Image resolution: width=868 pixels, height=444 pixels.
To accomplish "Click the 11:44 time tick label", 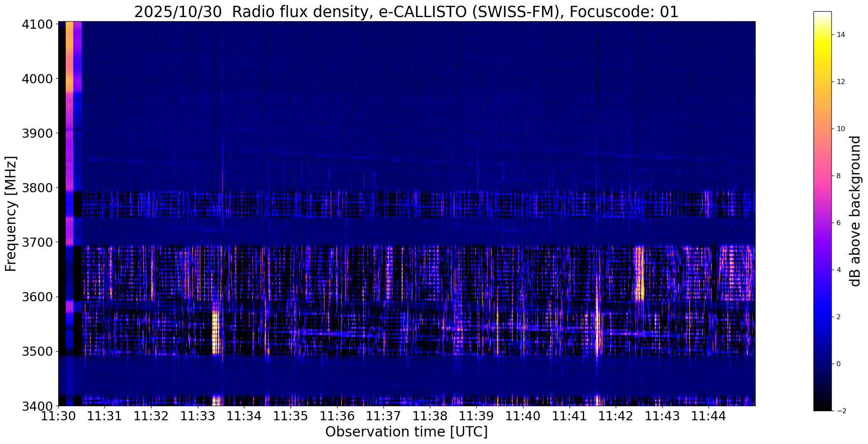I will pos(709,416).
